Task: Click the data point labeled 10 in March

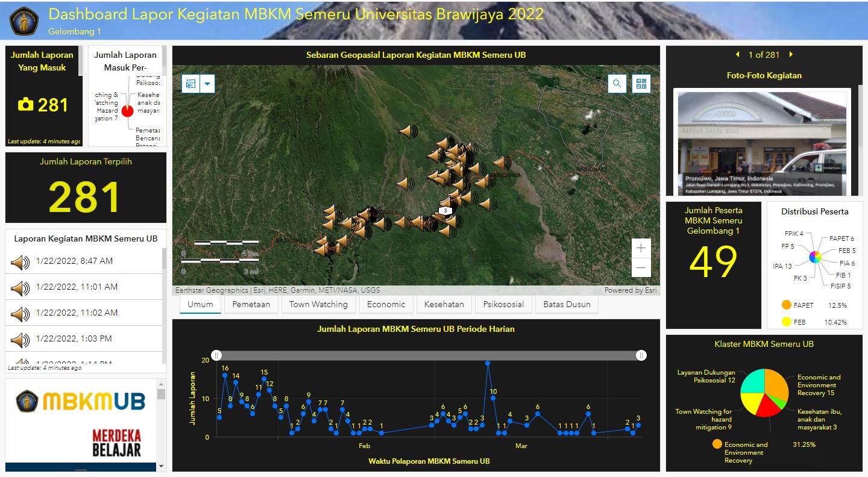Action: pos(493,398)
